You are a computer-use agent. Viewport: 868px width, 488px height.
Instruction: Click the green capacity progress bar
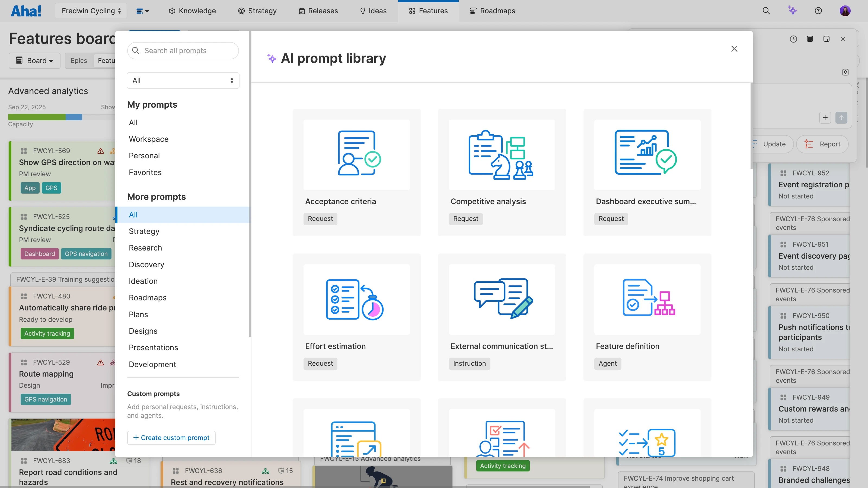[x=37, y=117]
